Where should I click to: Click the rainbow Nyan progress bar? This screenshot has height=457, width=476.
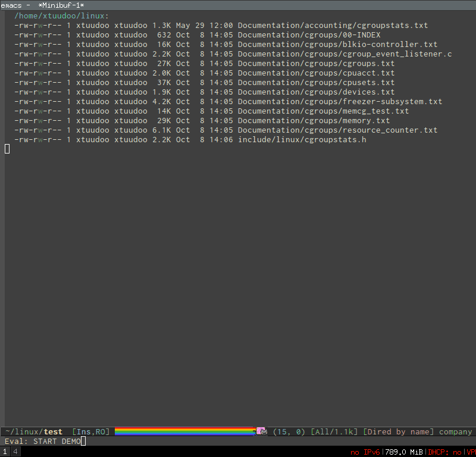184,431
